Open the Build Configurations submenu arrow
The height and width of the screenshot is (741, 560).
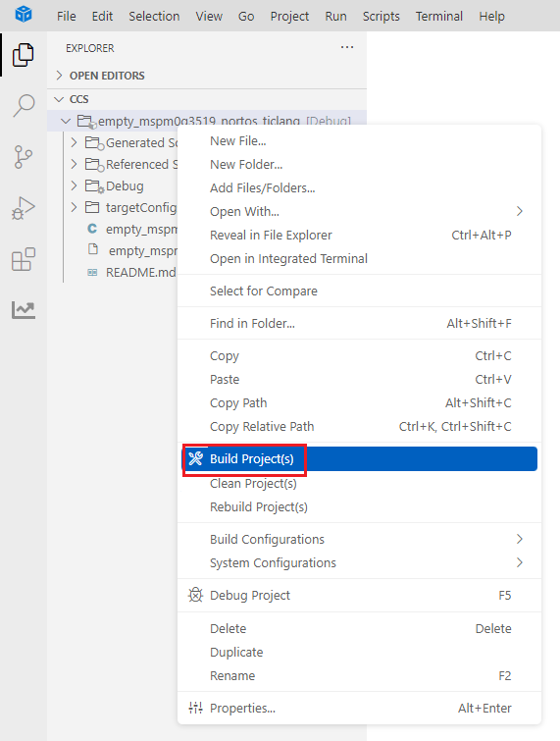(x=520, y=539)
